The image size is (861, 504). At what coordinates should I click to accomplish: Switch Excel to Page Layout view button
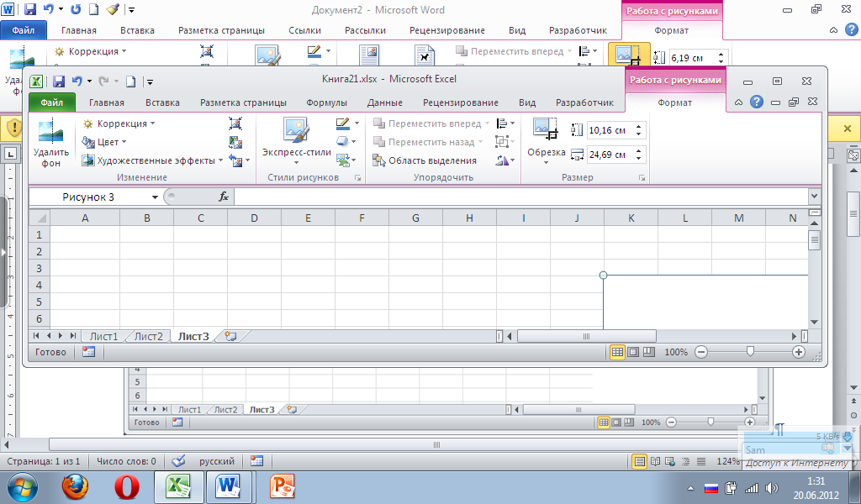click(x=633, y=352)
